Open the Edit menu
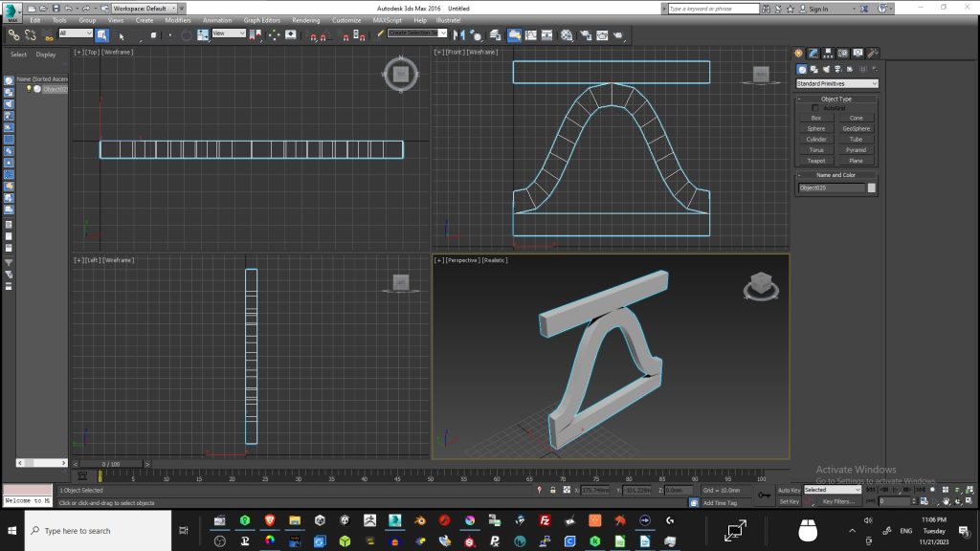This screenshot has height=551, width=980. coord(35,21)
